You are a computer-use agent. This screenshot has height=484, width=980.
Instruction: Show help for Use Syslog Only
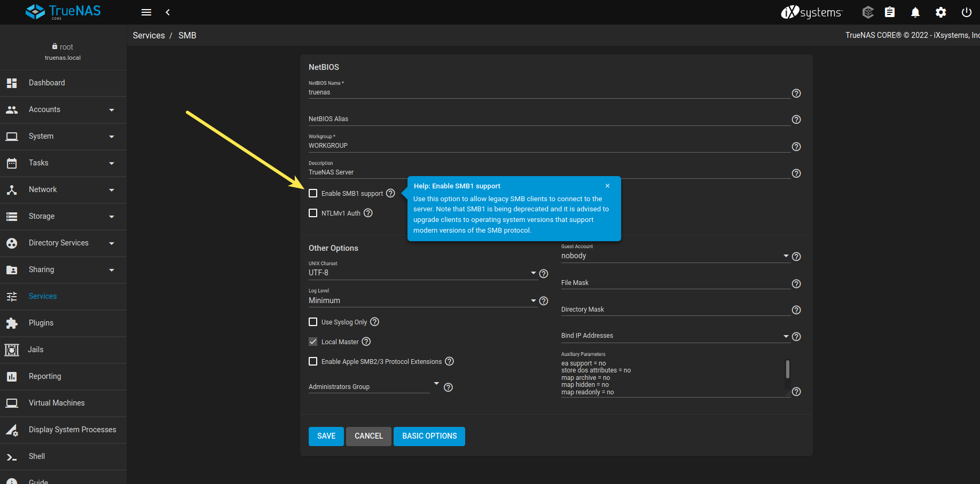click(375, 322)
